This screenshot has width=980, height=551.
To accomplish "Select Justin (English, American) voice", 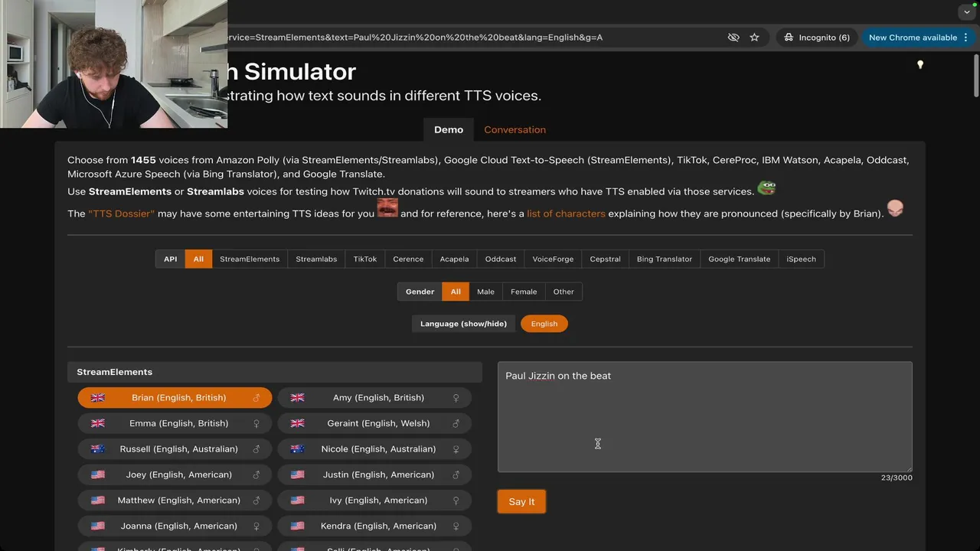I will 374,474.
